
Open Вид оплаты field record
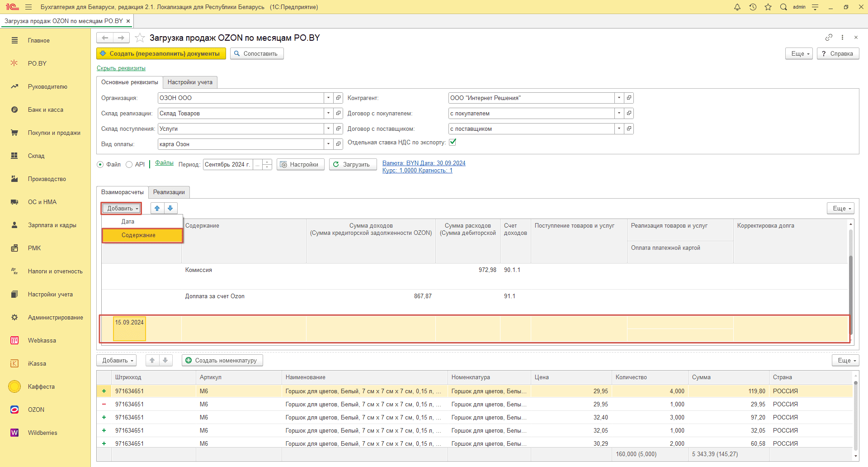[x=338, y=144]
